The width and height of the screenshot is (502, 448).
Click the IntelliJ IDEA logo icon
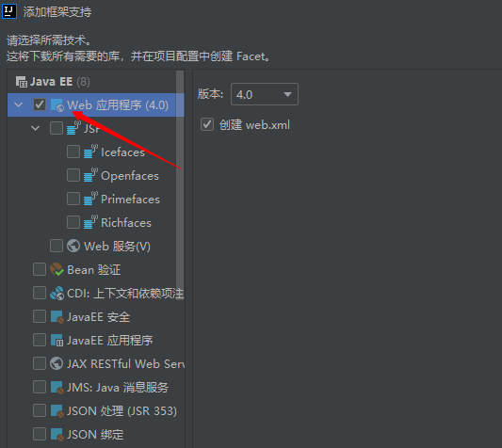tap(9, 11)
